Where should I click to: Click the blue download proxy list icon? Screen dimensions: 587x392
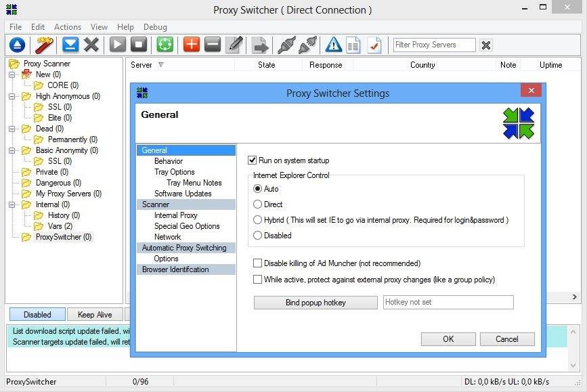click(70, 45)
